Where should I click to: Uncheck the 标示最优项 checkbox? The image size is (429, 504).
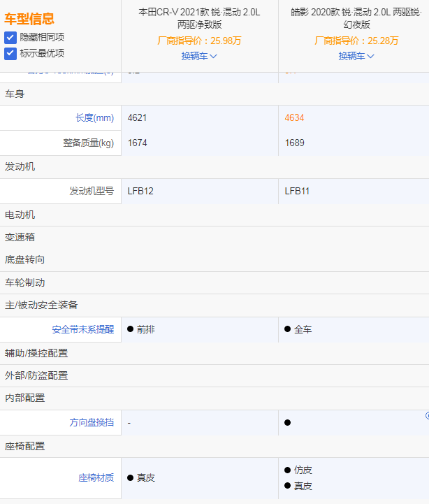(x=10, y=53)
